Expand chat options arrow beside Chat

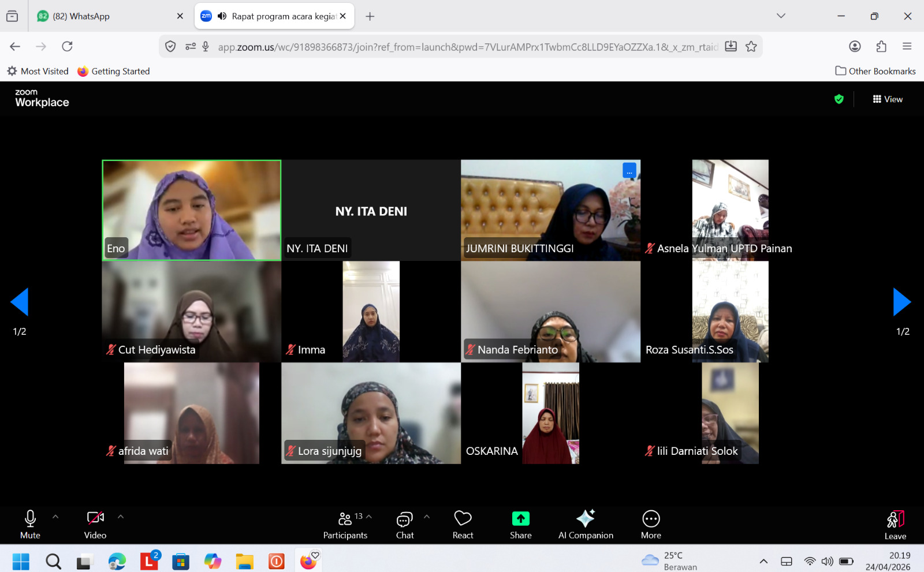[427, 517]
